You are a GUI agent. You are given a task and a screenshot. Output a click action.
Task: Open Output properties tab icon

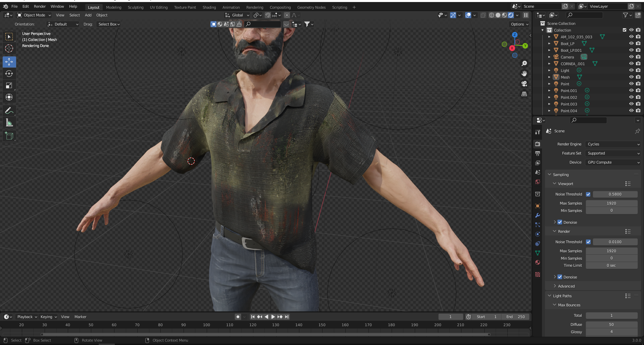pos(538,154)
